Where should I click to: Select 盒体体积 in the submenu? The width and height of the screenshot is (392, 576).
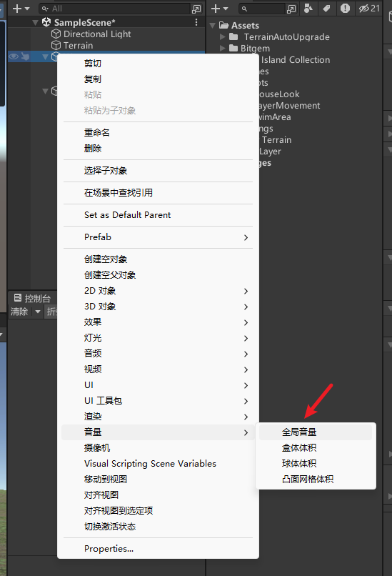tap(316, 448)
